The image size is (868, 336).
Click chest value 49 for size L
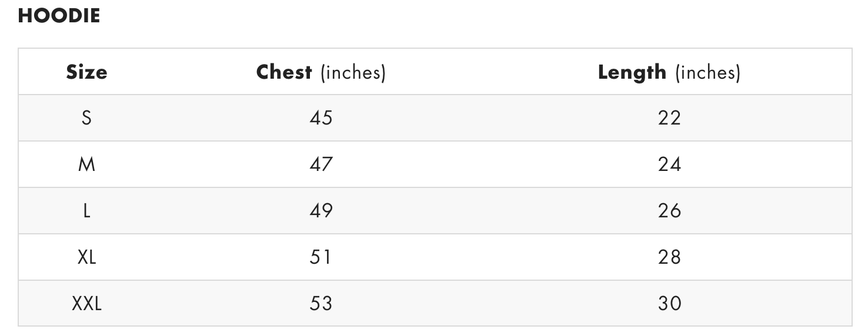[x=321, y=211]
